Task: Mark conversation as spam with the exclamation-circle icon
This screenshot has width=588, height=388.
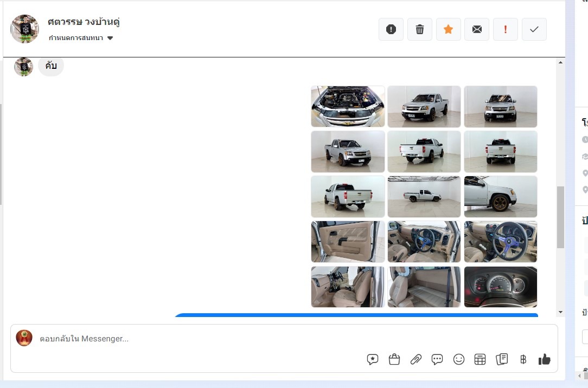Action: point(391,29)
